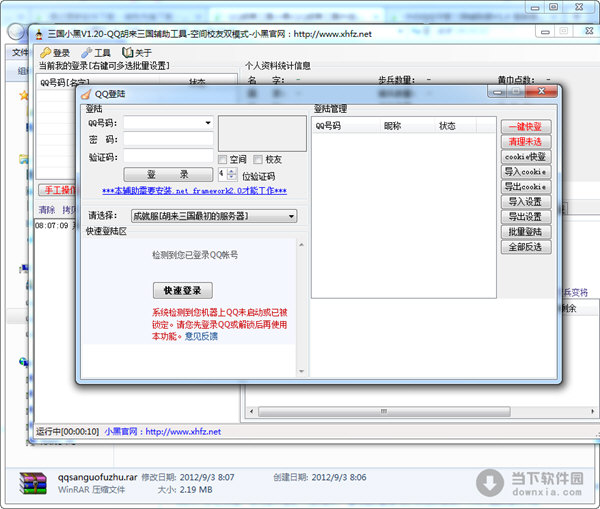Adjust the captcha digit count spinner
The image size is (600, 509).
click(234, 174)
